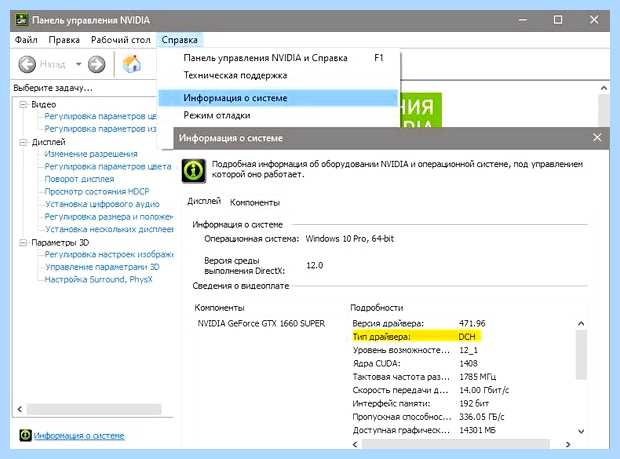Click the green info icon in dialog
The image size is (620, 459).
point(194,171)
